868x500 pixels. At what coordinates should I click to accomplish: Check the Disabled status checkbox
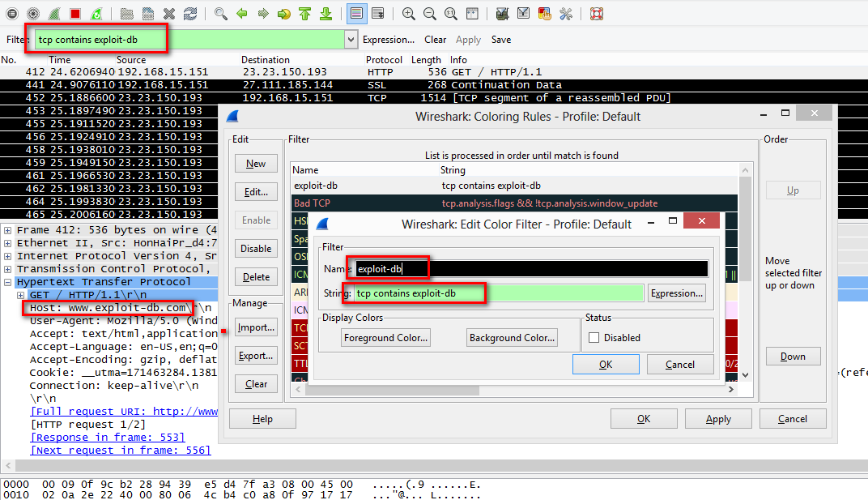[x=594, y=338]
